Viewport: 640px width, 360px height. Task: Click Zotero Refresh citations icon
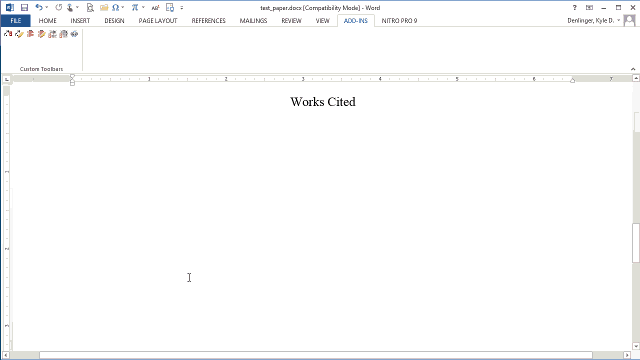point(52,34)
